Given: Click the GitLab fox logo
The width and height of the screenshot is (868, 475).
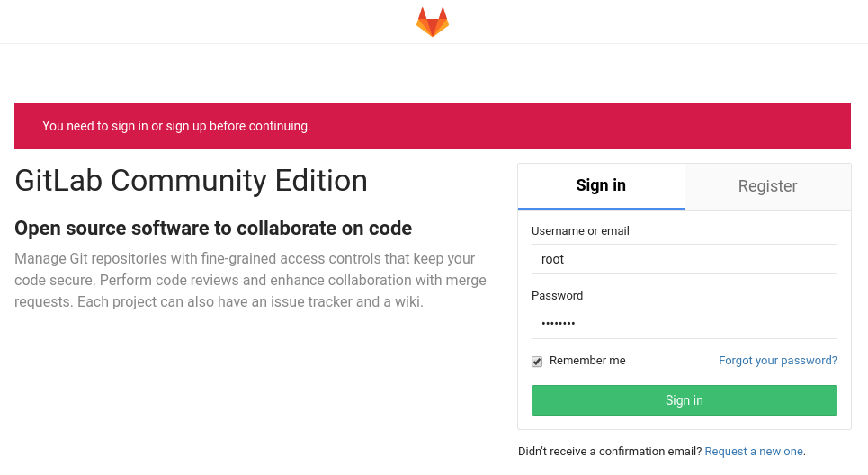Looking at the screenshot, I should [x=433, y=22].
